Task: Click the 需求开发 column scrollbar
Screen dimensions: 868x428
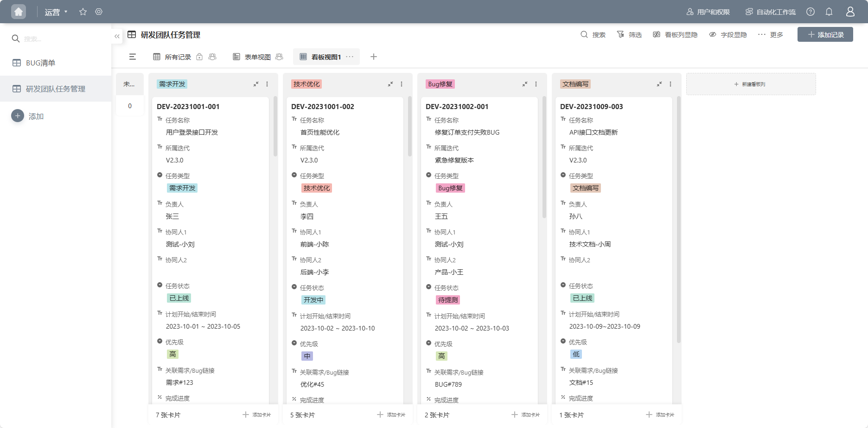Action: [x=275, y=126]
